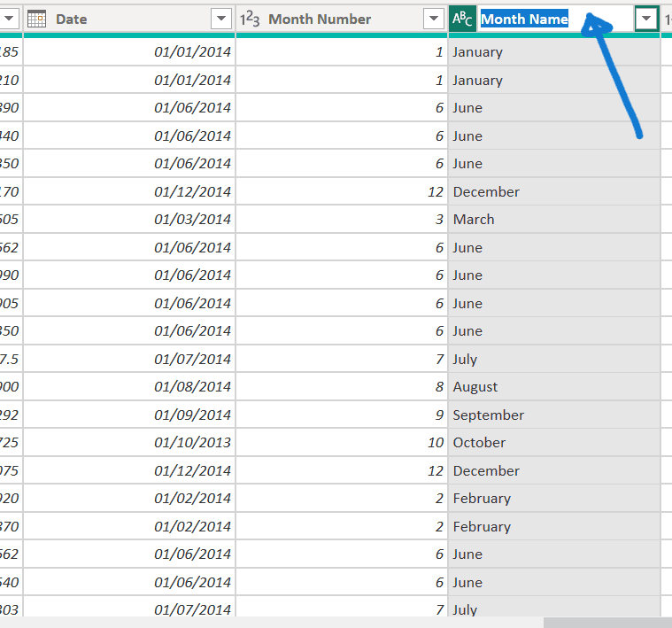Image resolution: width=672 pixels, height=628 pixels.
Task: Click the Date column calendar type icon
Action: coord(36,19)
